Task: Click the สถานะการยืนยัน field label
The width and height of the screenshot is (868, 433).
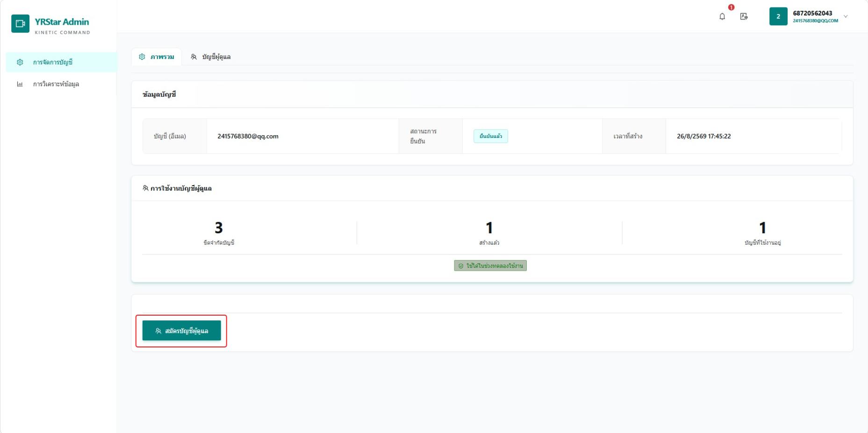Action: [423, 136]
